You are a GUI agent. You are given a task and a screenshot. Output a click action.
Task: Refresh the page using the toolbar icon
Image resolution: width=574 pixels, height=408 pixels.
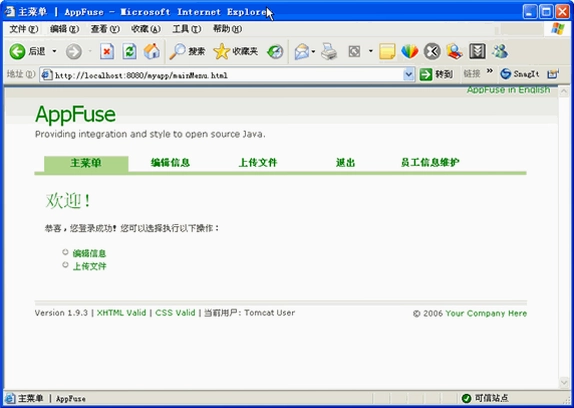click(129, 52)
